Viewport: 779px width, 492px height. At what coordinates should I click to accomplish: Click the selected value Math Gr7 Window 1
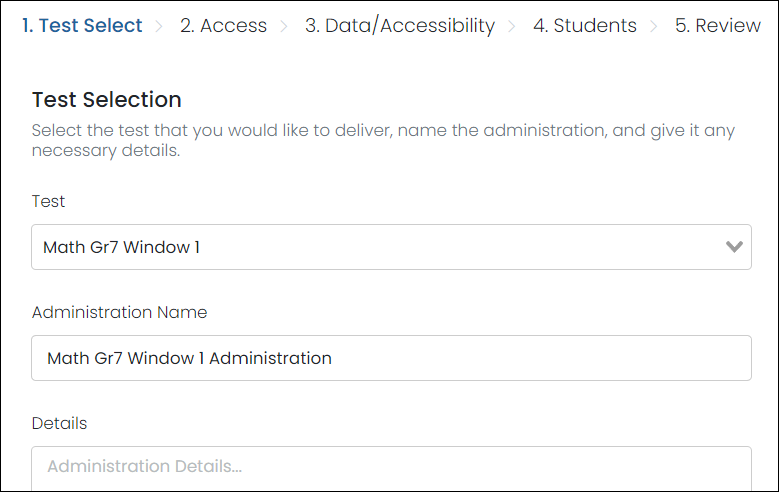122,246
